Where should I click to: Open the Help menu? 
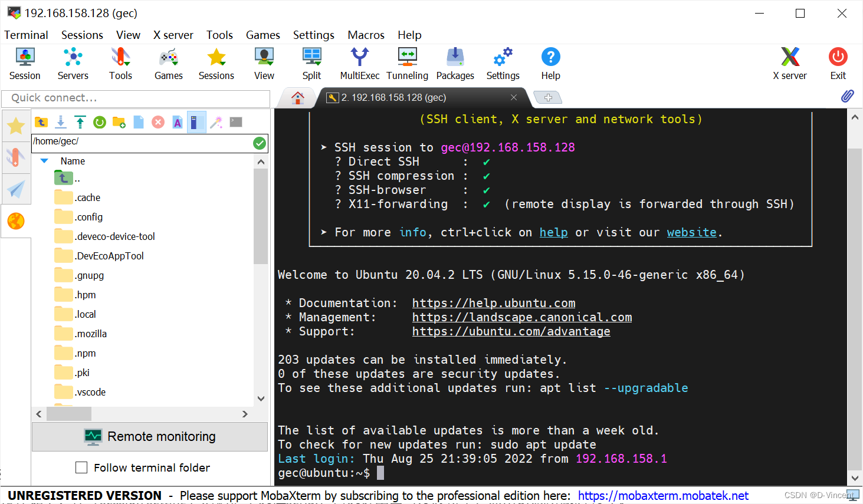[x=409, y=35]
